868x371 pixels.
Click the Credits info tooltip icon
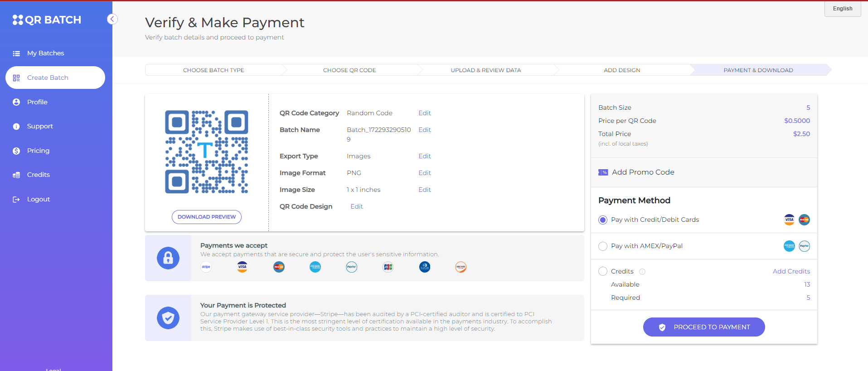[x=642, y=272]
